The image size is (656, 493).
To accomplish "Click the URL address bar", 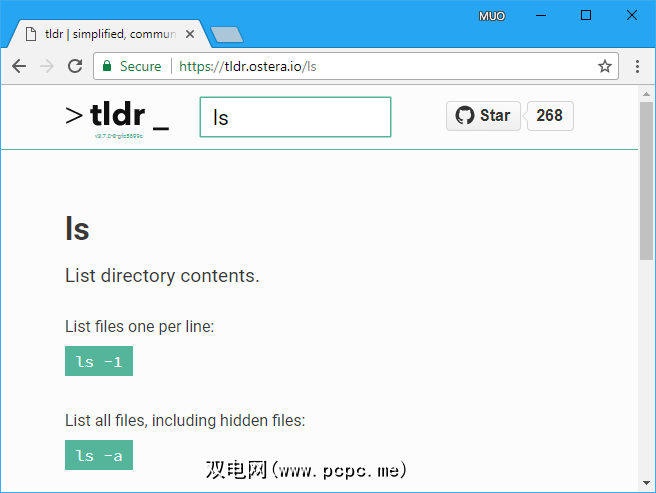I will [x=356, y=66].
